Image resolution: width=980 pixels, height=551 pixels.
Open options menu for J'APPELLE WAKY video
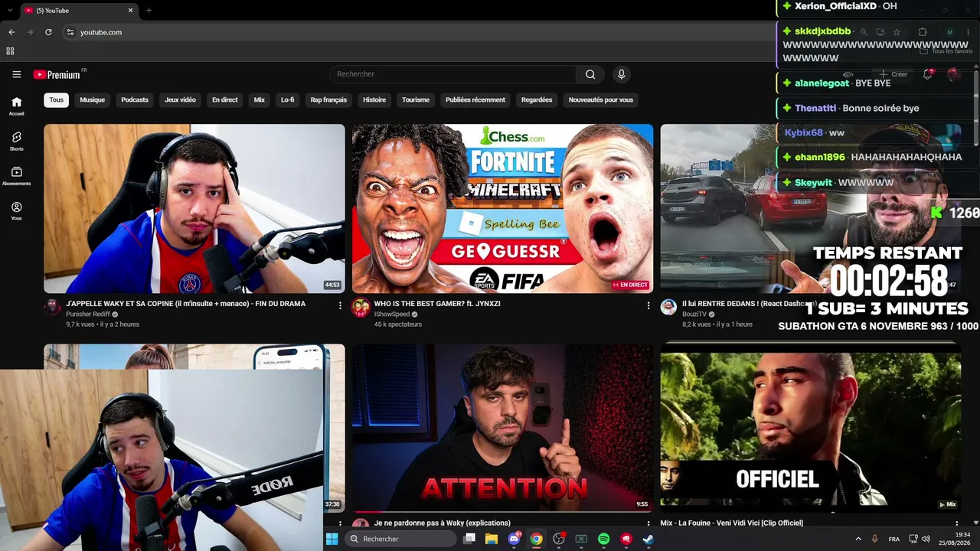[x=340, y=305]
